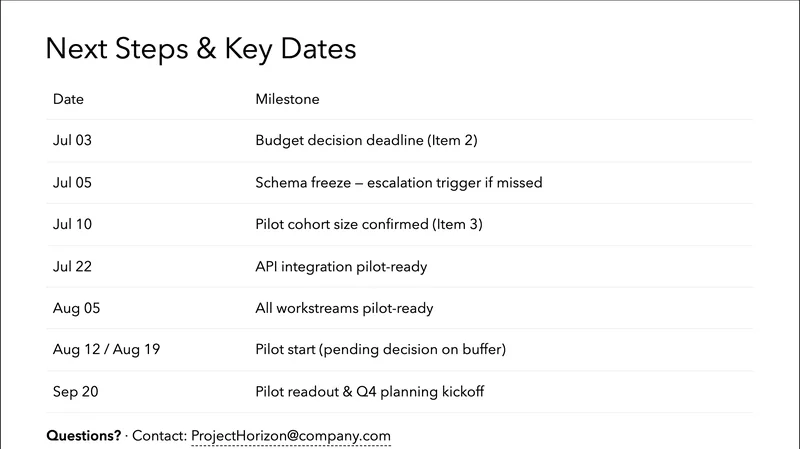Click the 'Jul 05' date cell

(72, 183)
